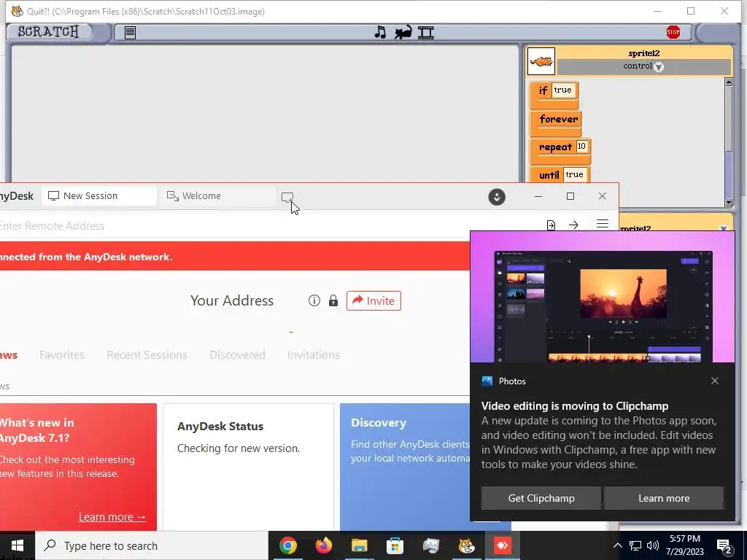Show hidden system tray icons chevron
Screen dimensions: 747x560
[x=617, y=545]
